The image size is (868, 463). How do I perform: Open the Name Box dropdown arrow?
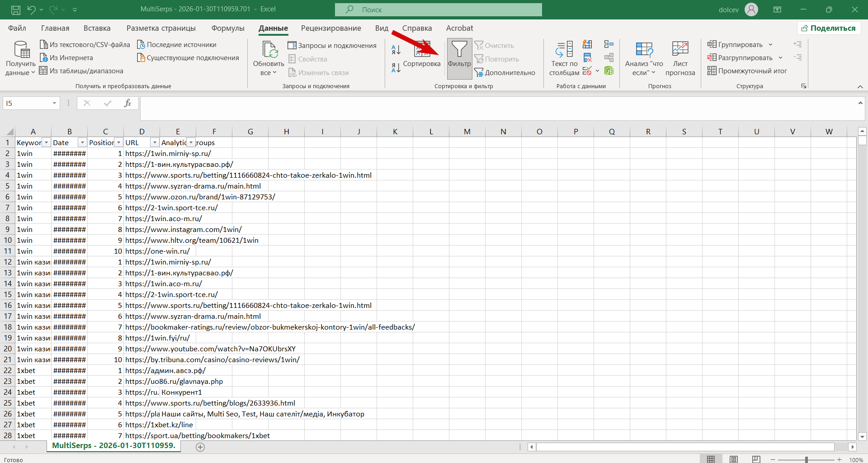(54, 103)
